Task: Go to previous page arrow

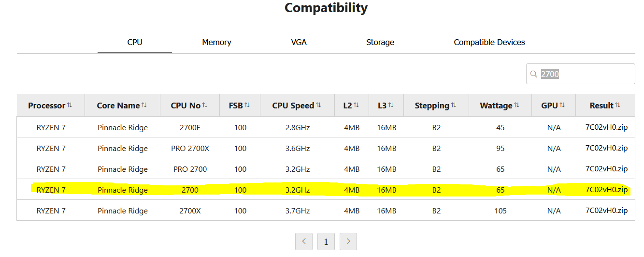Action: point(304,242)
